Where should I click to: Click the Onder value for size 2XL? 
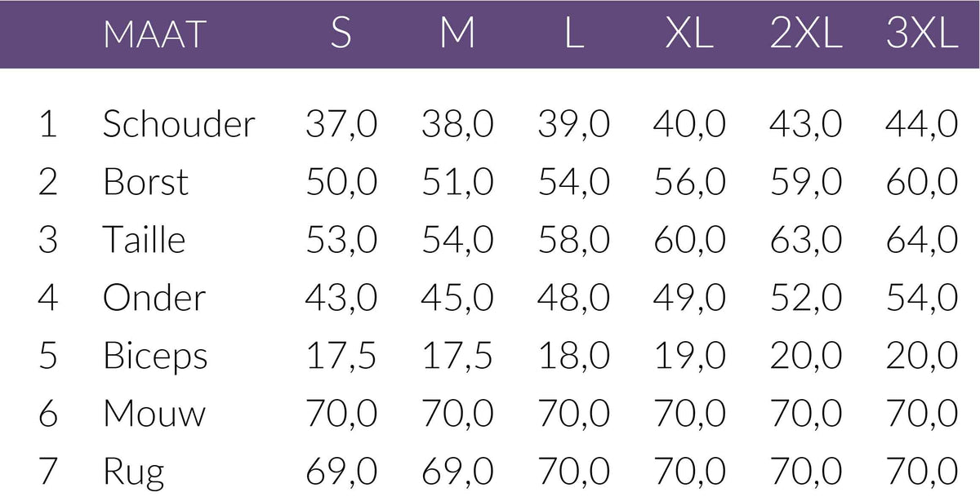tap(805, 298)
